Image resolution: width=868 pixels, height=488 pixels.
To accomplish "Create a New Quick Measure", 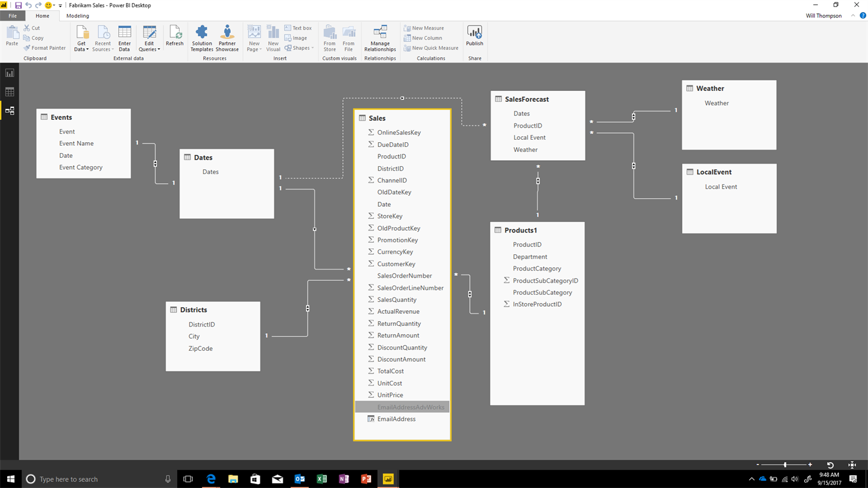I will [431, 48].
